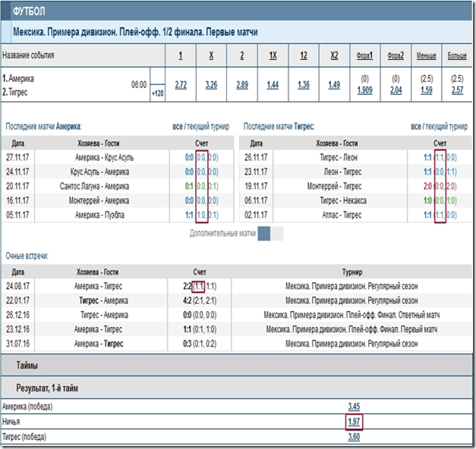Expand the +128 additional markets
The height and width of the screenshot is (449, 476).
pos(159,93)
